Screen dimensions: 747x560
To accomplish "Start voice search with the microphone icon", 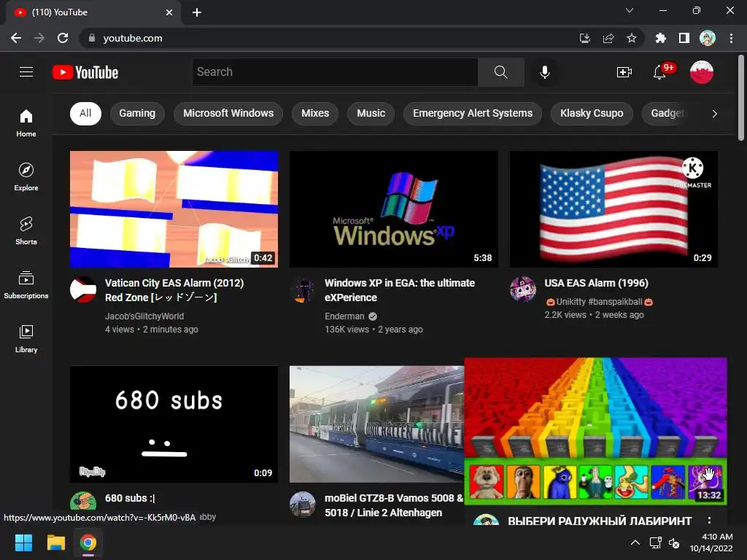I will click(x=544, y=72).
